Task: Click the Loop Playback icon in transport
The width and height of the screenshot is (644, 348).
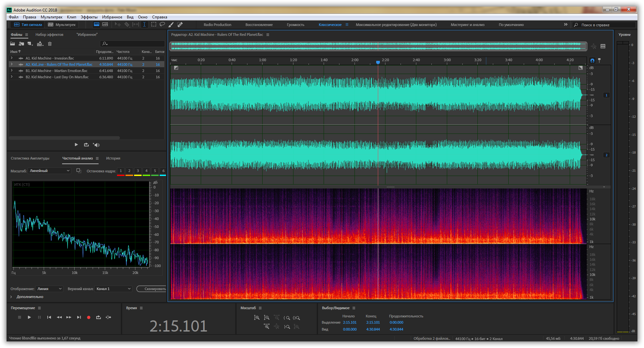Action: (x=98, y=317)
